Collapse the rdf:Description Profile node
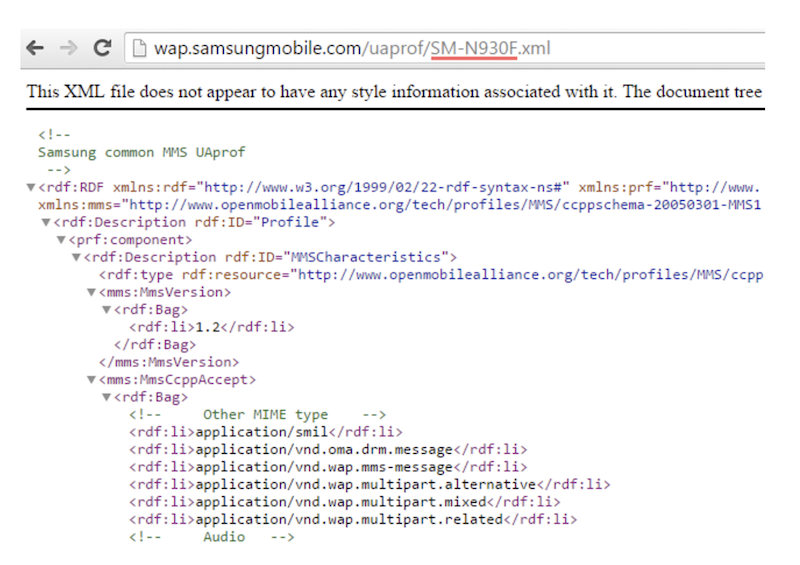The width and height of the screenshot is (800, 565). coord(46,222)
